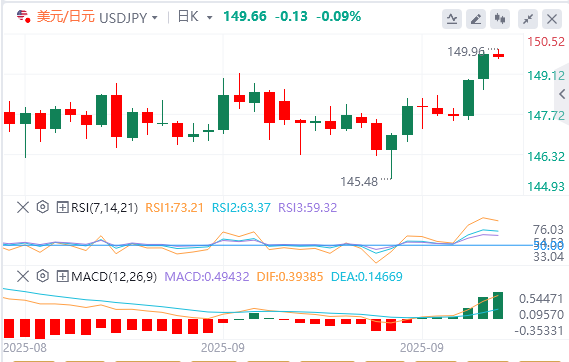Remove the MACD indicator panel
569x362 pixels.
(x=23, y=276)
